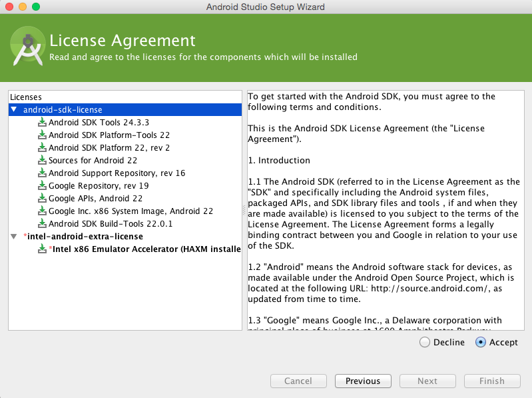Click download icon beside Google Repository, rev 19
Image resolution: width=532 pixels, height=398 pixels.
coord(42,185)
